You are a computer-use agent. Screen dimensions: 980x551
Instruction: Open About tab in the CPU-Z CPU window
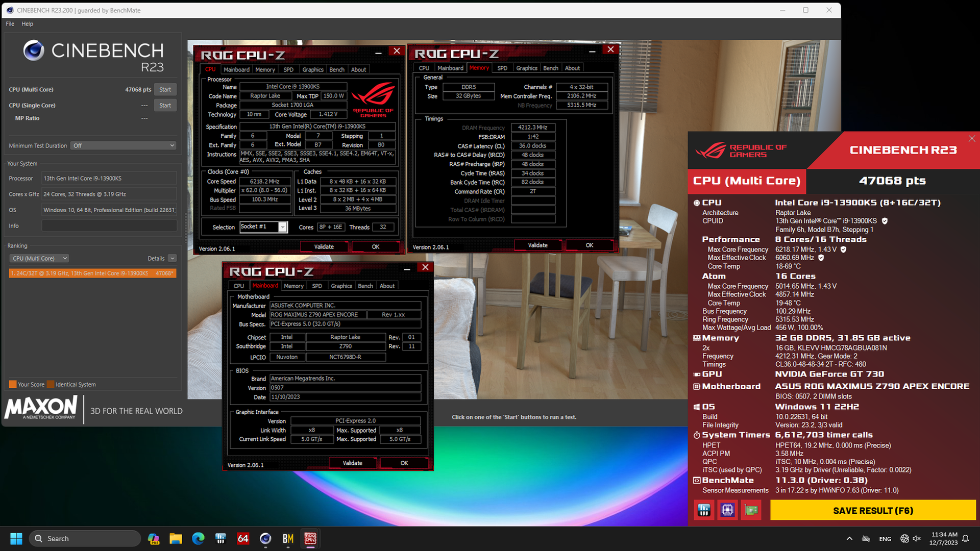[358, 69]
